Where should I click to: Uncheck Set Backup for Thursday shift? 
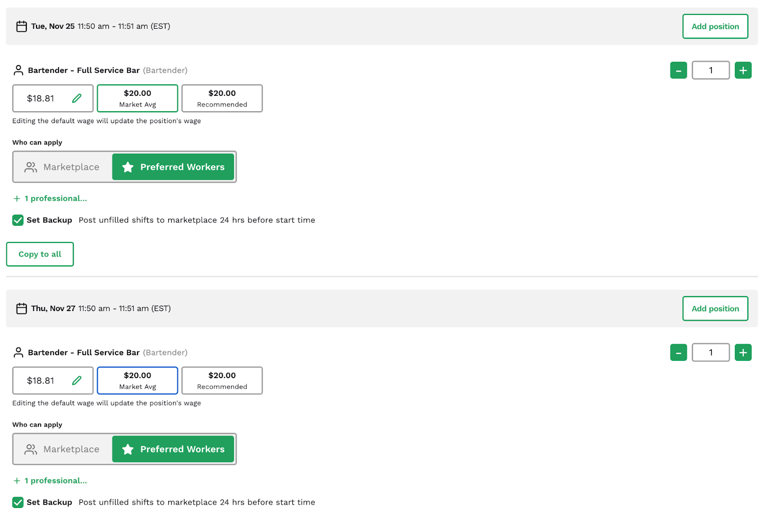pyautogui.click(x=18, y=502)
